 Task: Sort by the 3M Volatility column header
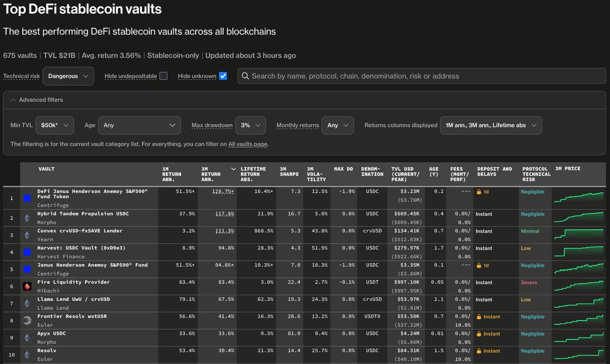[x=317, y=174]
